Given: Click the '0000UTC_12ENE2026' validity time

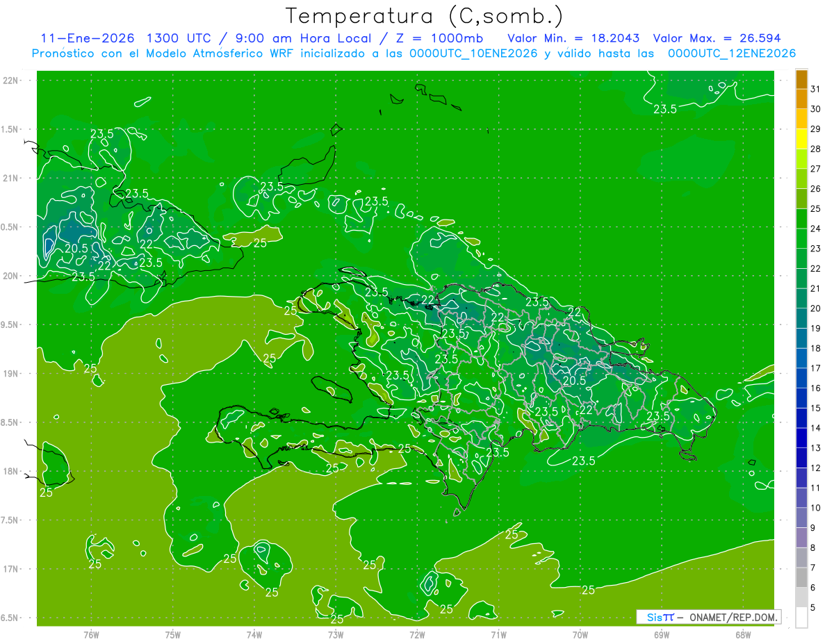Looking at the screenshot, I should [731, 53].
